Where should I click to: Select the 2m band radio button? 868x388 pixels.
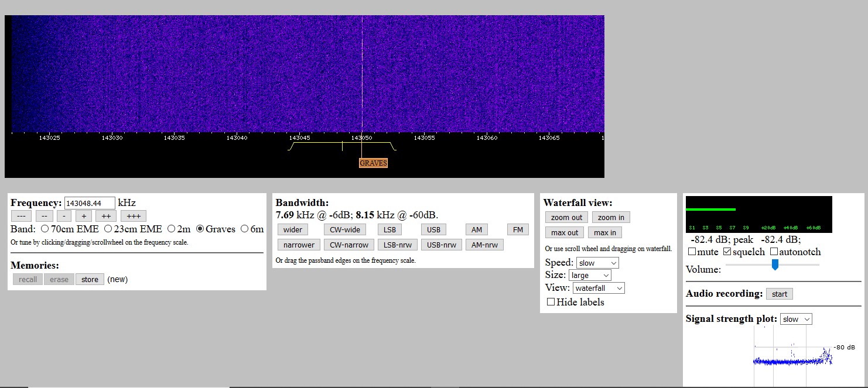point(171,229)
